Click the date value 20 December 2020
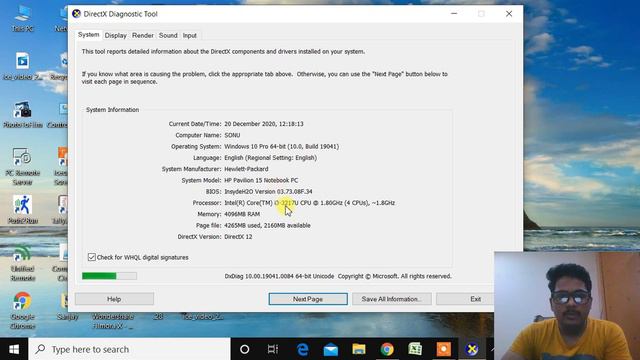640x360 pixels. point(264,124)
